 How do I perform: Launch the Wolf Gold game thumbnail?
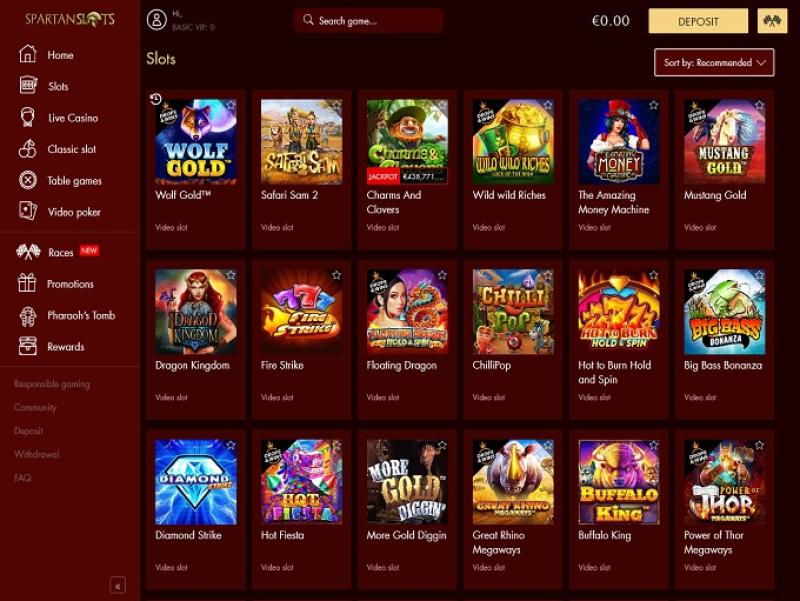[196, 142]
